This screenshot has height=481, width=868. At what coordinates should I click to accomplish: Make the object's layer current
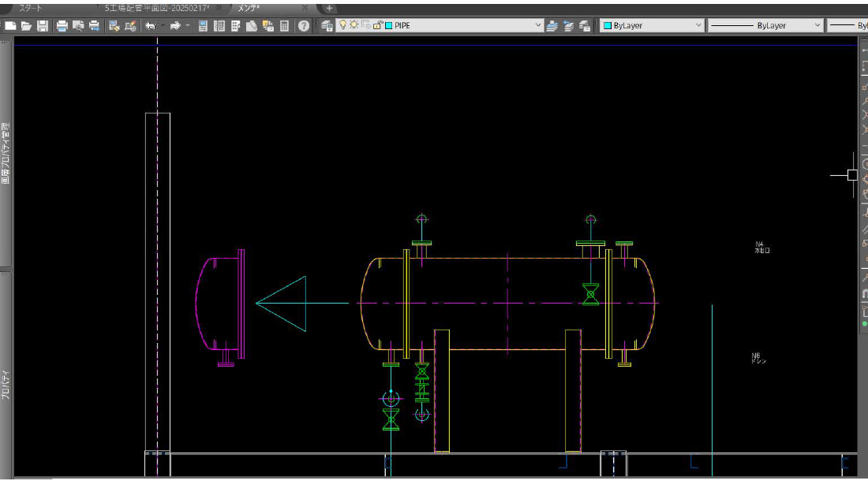[x=552, y=25]
